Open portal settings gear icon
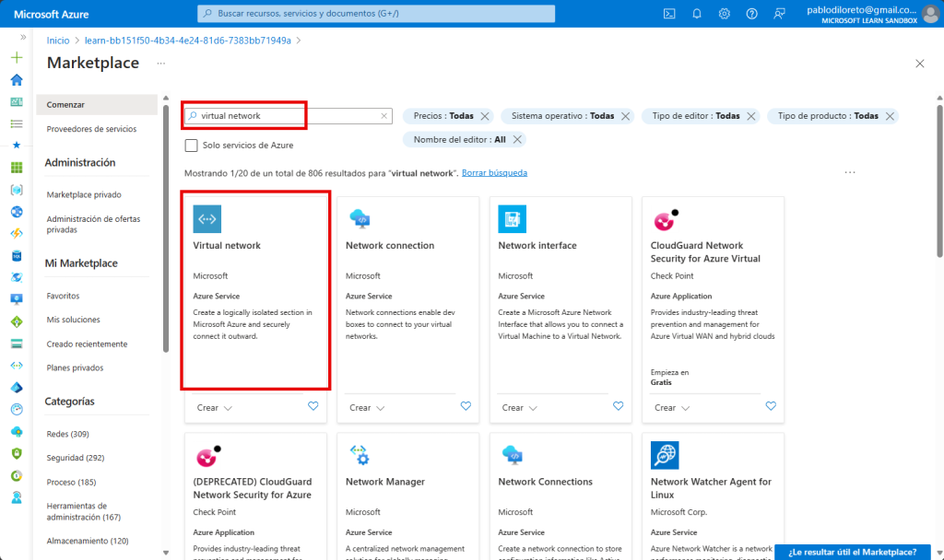Viewport: 944px width, 560px height. [x=725, y=13]
